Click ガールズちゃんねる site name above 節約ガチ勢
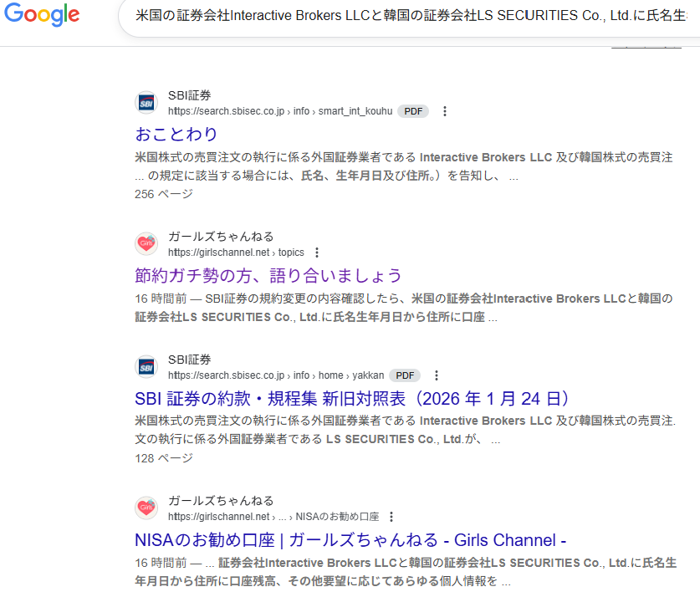This screenshot has width=700, height=592. [x=221, y=237]
